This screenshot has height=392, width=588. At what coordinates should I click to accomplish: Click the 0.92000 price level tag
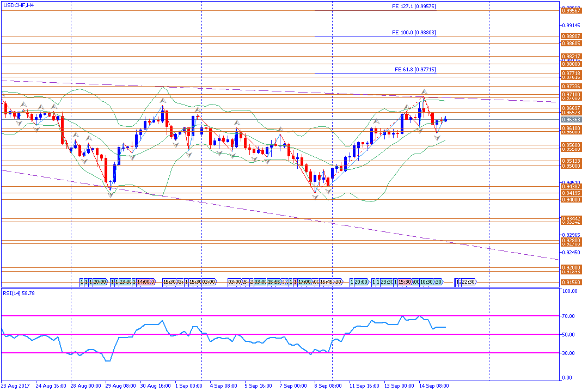(x=571, y=268)
